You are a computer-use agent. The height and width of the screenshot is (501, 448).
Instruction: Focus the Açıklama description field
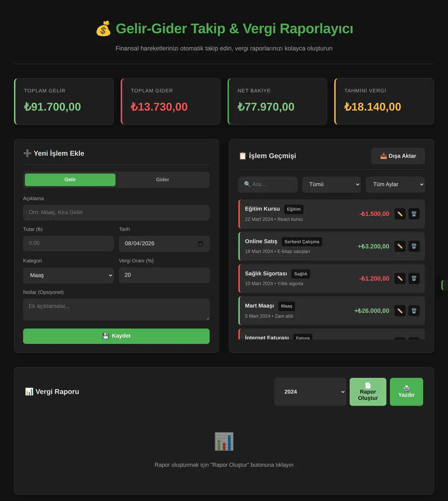pos(116,212)
